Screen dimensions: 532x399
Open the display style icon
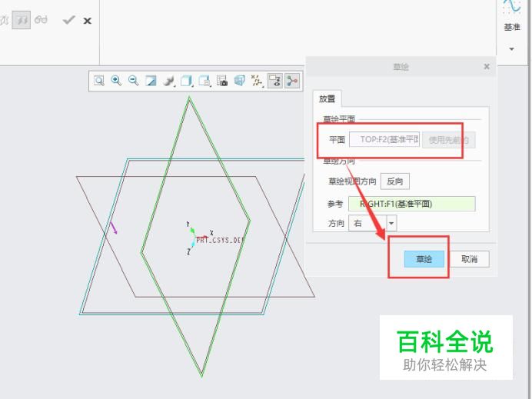[x=168, y=81]
